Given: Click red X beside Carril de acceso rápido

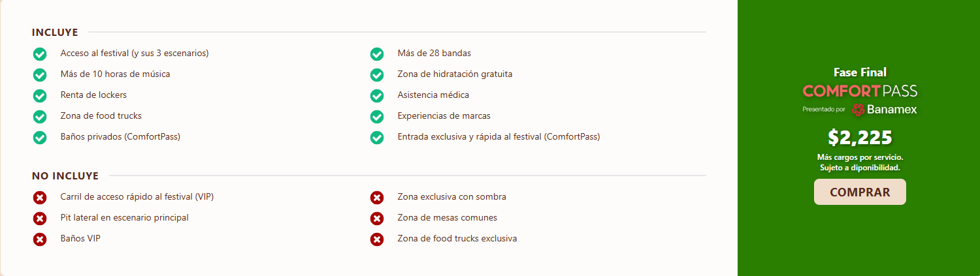Looking at the screenshot, I should (x=40, y=197).
